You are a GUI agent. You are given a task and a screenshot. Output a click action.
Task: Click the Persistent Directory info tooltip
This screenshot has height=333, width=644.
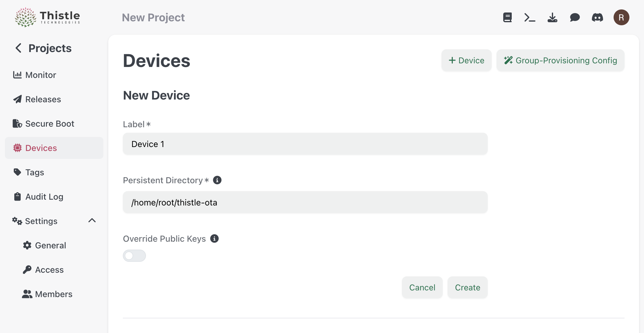(x=217, y=180)
